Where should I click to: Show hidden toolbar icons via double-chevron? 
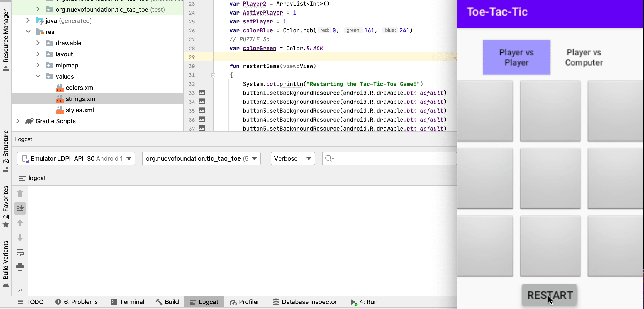20,290
